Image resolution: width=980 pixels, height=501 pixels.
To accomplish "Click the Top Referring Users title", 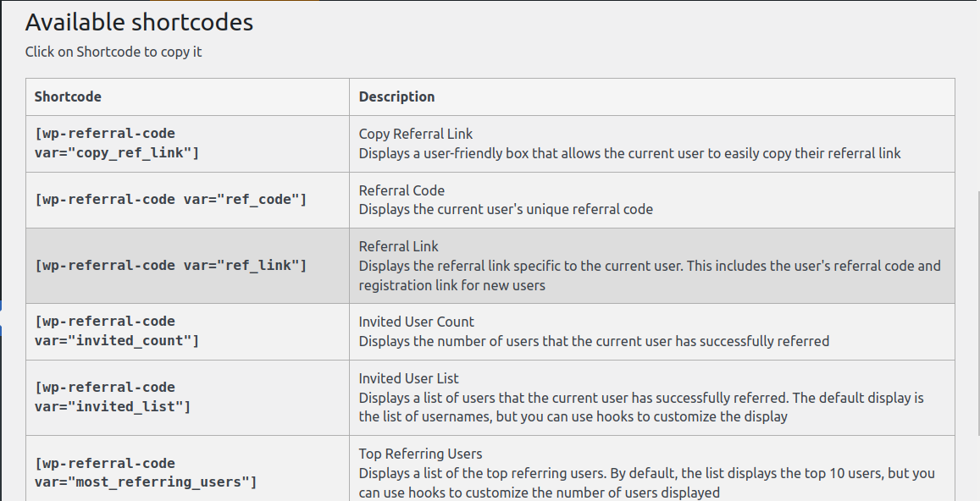I will tap(421, 454).
